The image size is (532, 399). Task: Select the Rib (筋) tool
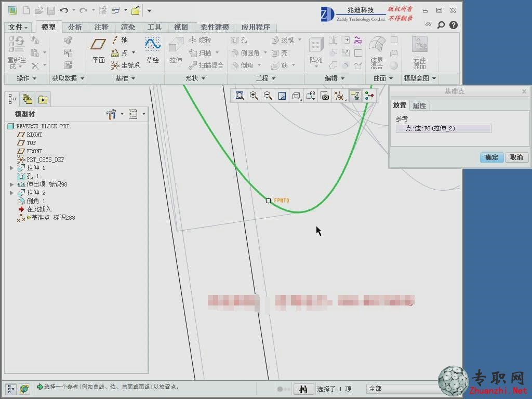[280, 65]
